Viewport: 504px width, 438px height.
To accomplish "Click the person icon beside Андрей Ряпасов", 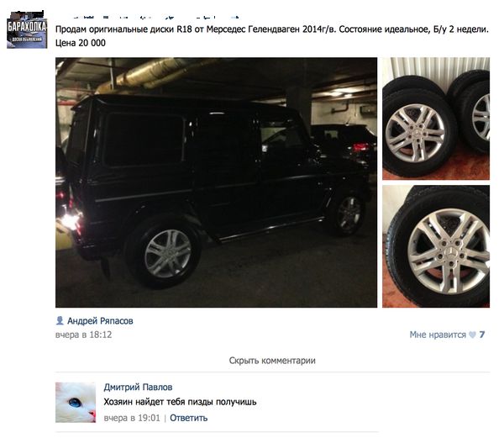I will [x=60, y=320].
